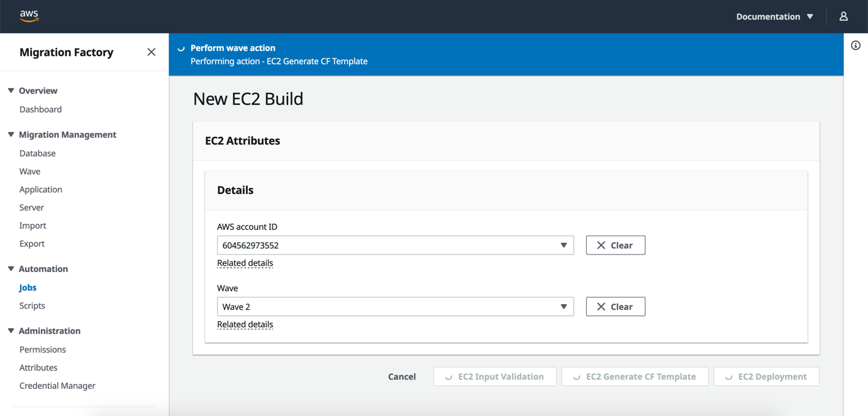This screenshot has width=868, height=416.
Task: Navigate to Credential Manager
Action: 57,385
